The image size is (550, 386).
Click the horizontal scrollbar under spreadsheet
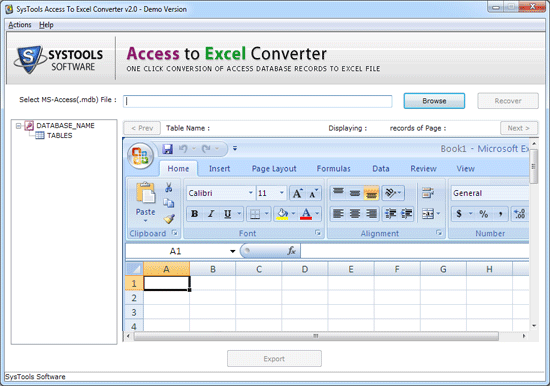click(316, 336)
